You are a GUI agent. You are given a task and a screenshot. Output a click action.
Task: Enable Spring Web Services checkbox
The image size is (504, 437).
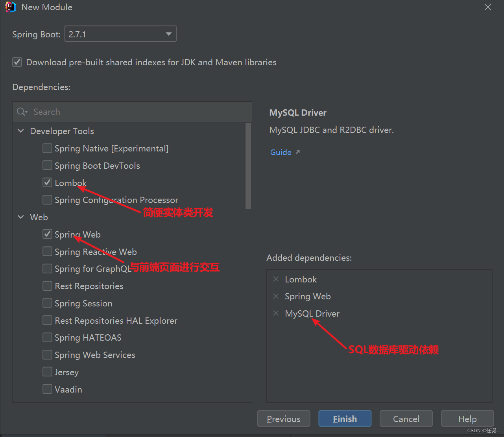(47, 355)
